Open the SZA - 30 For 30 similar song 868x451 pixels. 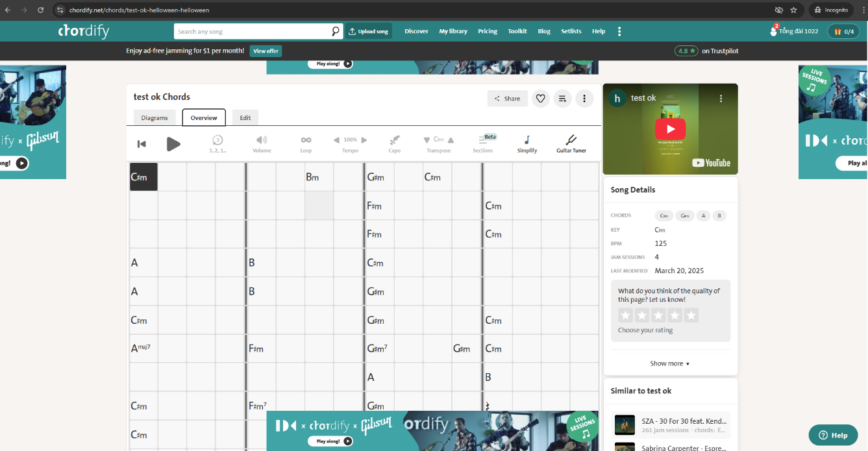tap(671, 425)
